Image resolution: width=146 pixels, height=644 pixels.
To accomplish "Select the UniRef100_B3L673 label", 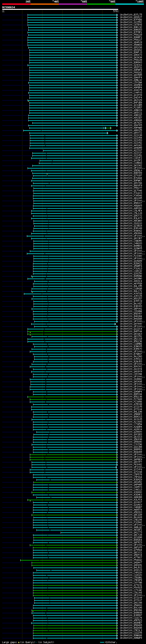I will 131,218.
